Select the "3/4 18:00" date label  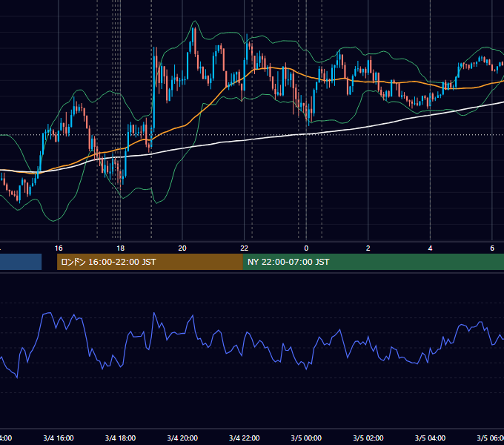[x=121, y=438]
